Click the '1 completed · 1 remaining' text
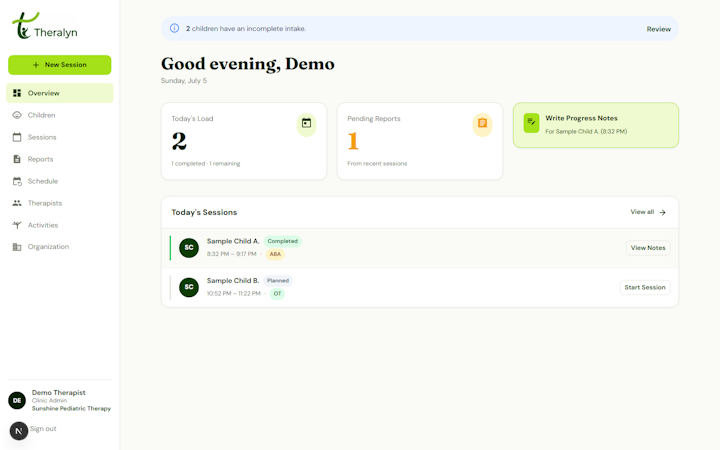 click(x=206, y=163)
